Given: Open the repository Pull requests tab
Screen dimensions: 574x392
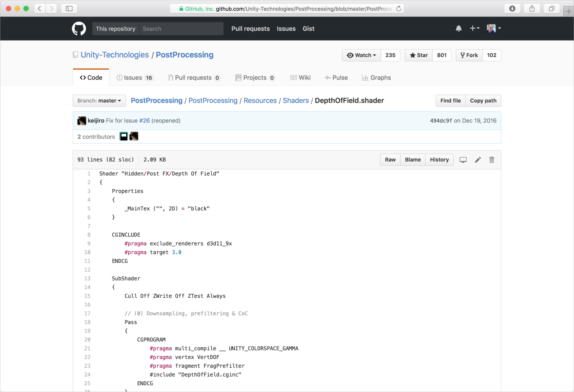Looking at the screenshot, I should pyautogui.click(x=194, y=78).
